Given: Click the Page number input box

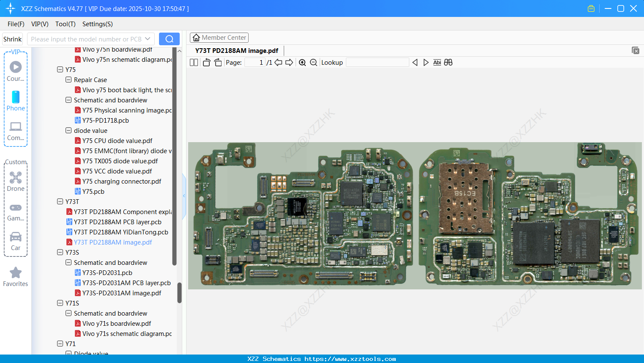Looking at the screenshot, I should pyautogui.click(x=255, y=63).
